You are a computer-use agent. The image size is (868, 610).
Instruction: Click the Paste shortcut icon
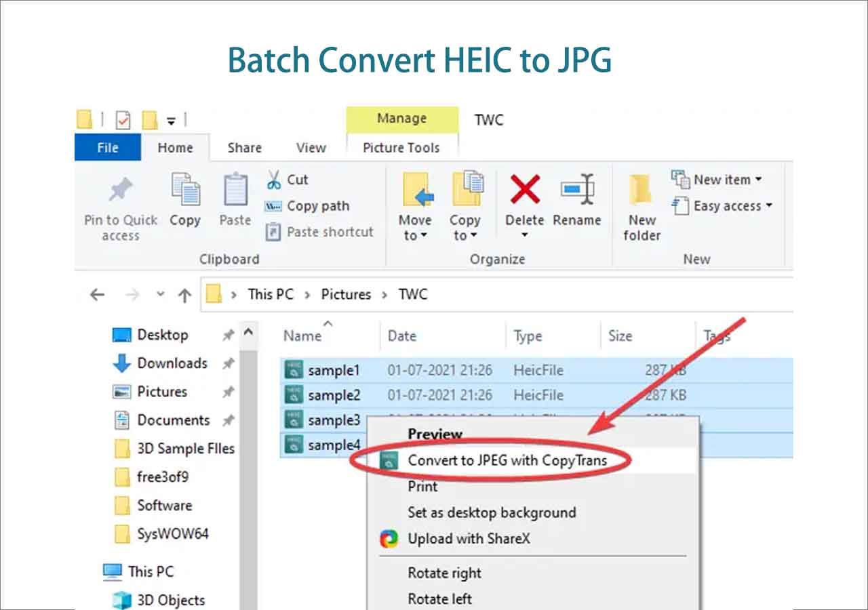point(273,232)
